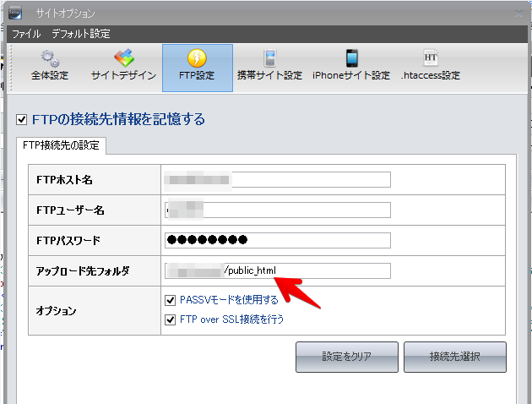Viewport: 532px width, 404px height.
Task: Focus the FTPパスワード field
Action: point(278,240)
